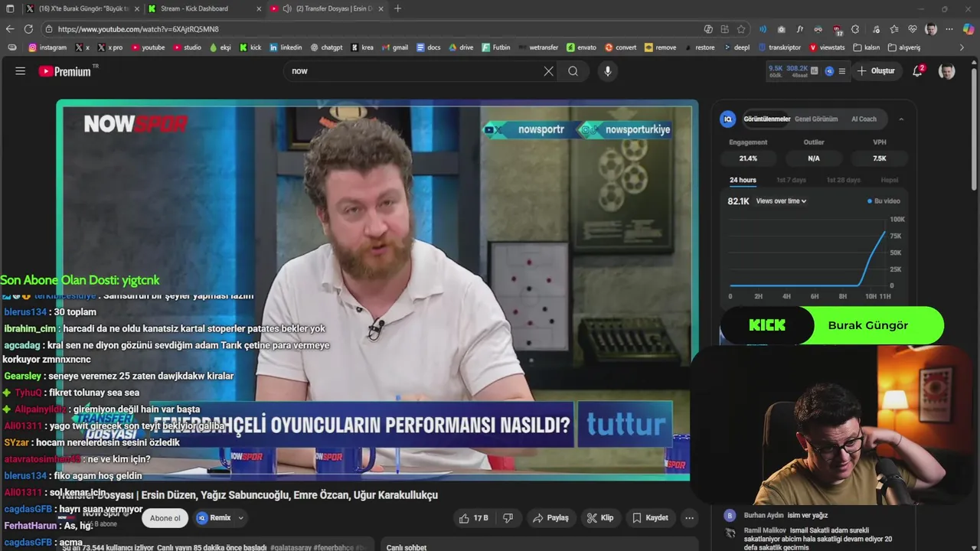Switch to Stream - Kick Dashboard tab
This screenshot has width=980, height=551.
click(x=204, y=8)
